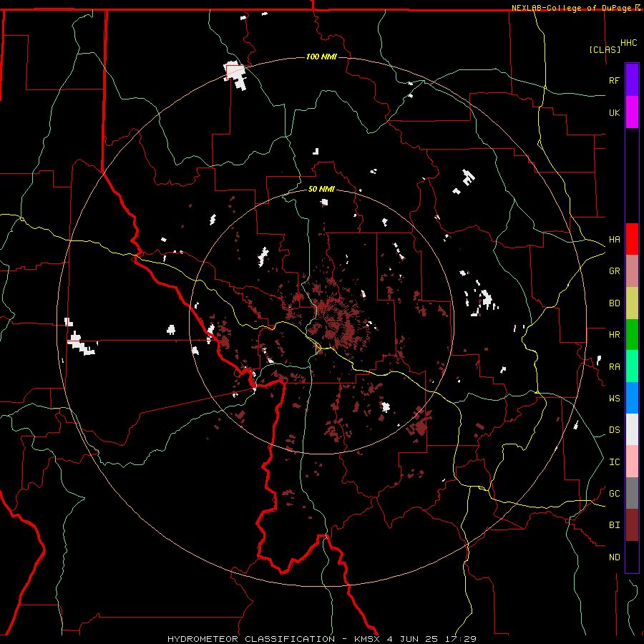The width and height of the screenshot is (644, 644).
Task: Click the 'HYDROMETEOR CLASSIFICATION - KMSX' title text
Action: tap(274, 639)
